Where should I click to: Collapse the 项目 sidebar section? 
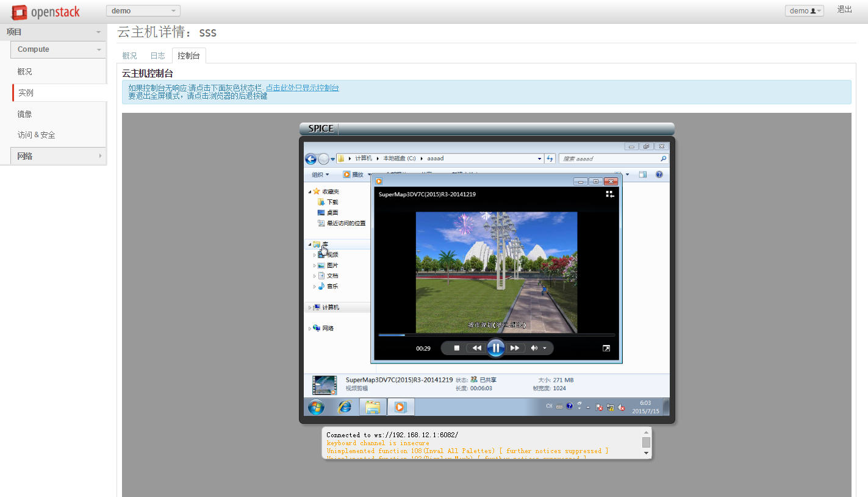tap(54, 32)
